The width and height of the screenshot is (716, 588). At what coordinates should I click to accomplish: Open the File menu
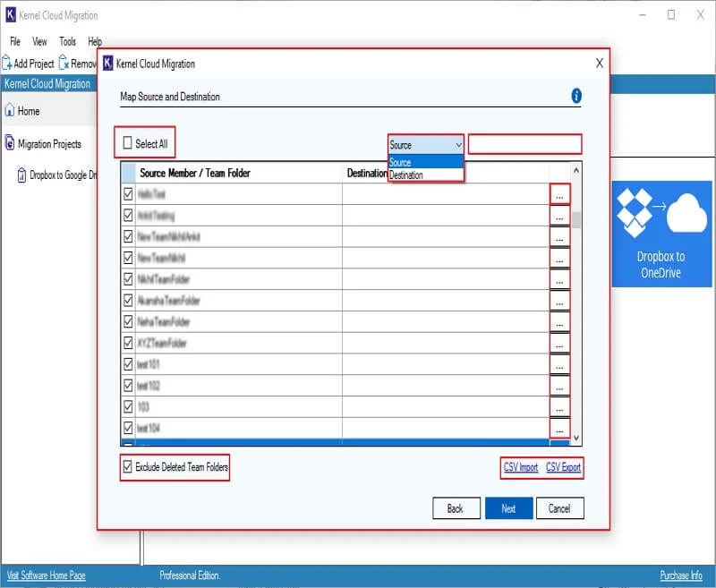point(15,41)
